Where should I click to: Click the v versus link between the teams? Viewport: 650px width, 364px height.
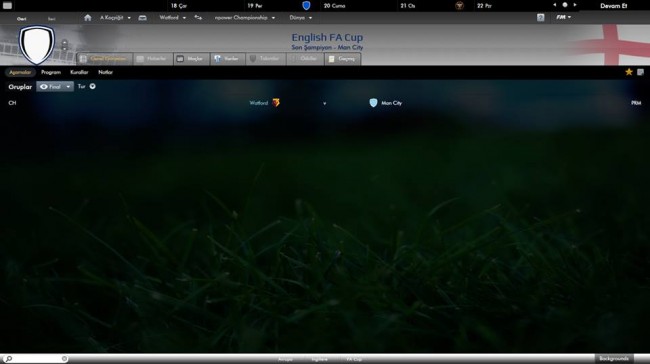pos(325,103)
